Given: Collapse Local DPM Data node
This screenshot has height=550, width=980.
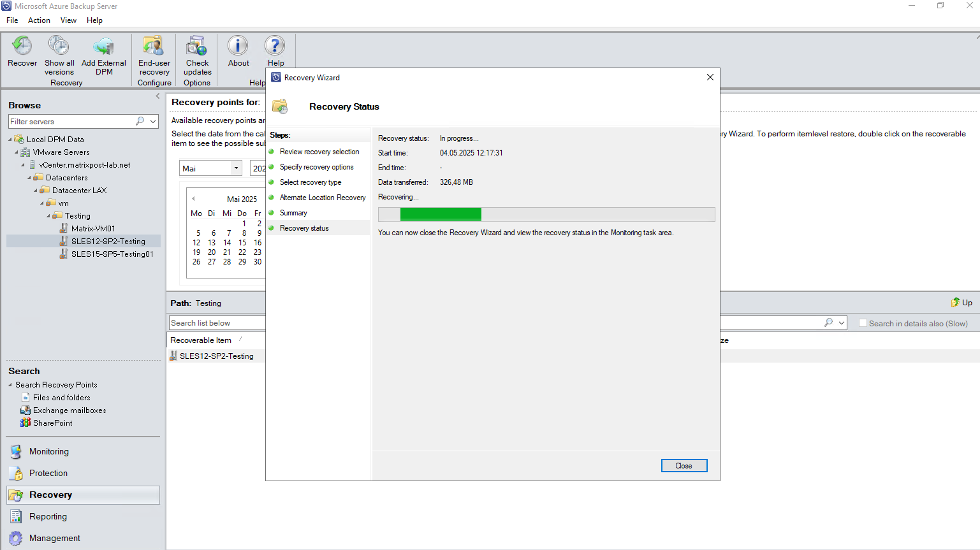Looking at the screenshot, I should tap(10, 140).
